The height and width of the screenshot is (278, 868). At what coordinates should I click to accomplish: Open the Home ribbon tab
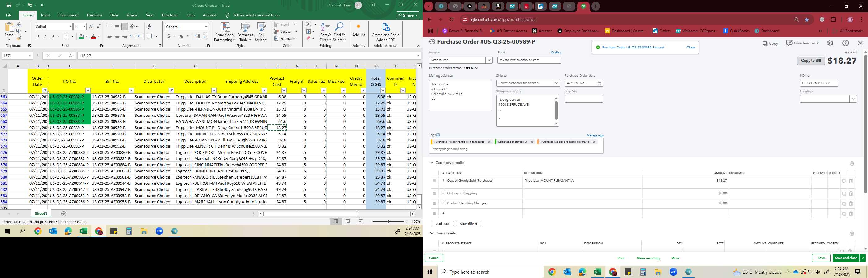28,15
